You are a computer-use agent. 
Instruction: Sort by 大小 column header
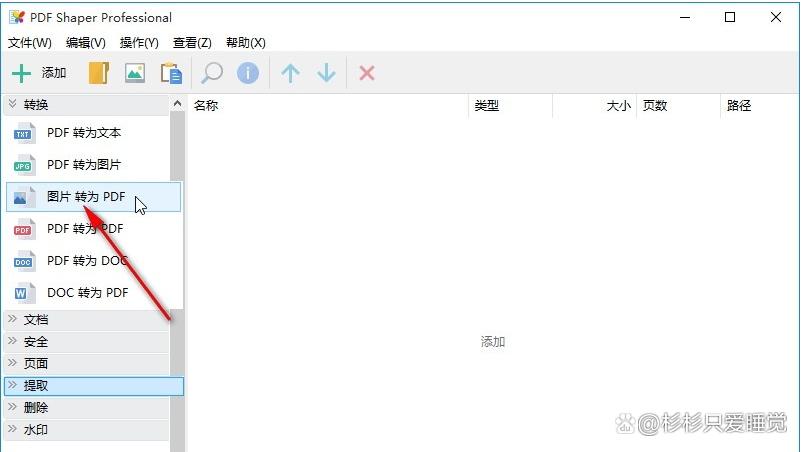coord(595,106)
